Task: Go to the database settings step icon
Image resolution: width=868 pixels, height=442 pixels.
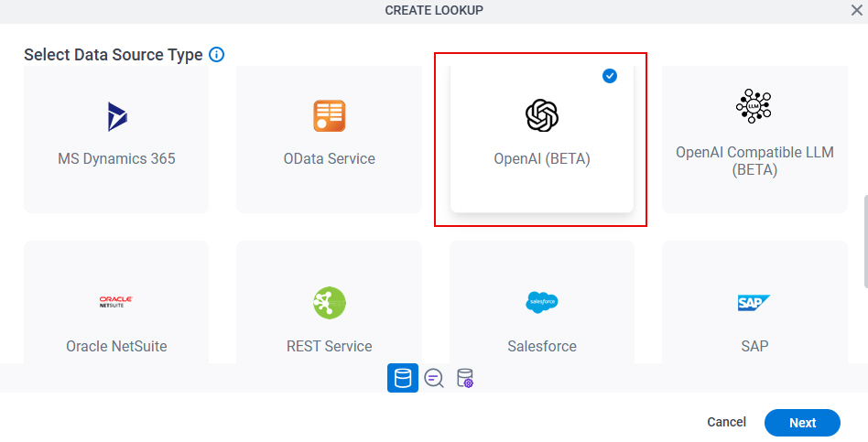Action: click(465, 378)
